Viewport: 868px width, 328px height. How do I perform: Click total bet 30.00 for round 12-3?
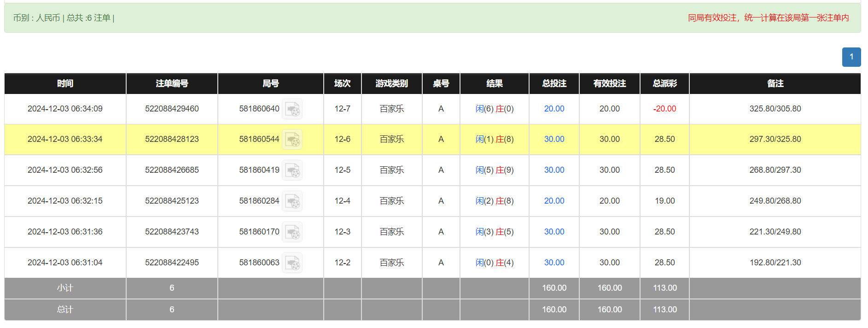point(554,232)
